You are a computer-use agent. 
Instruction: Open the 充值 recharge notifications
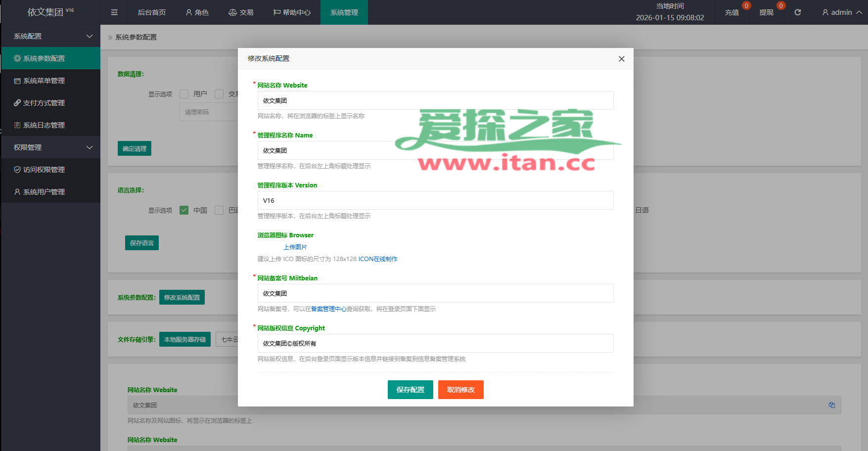coord(731,12)
